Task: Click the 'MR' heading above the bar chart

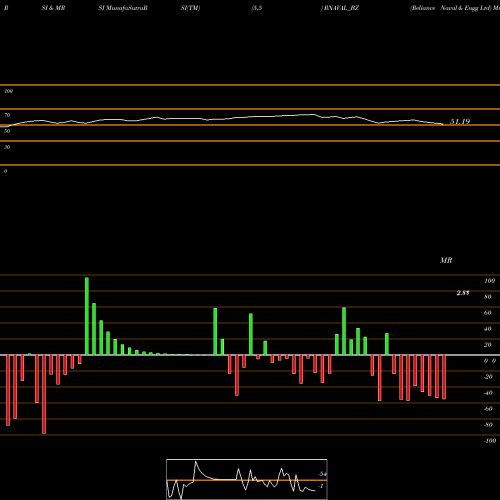Action: click(446, 260)
